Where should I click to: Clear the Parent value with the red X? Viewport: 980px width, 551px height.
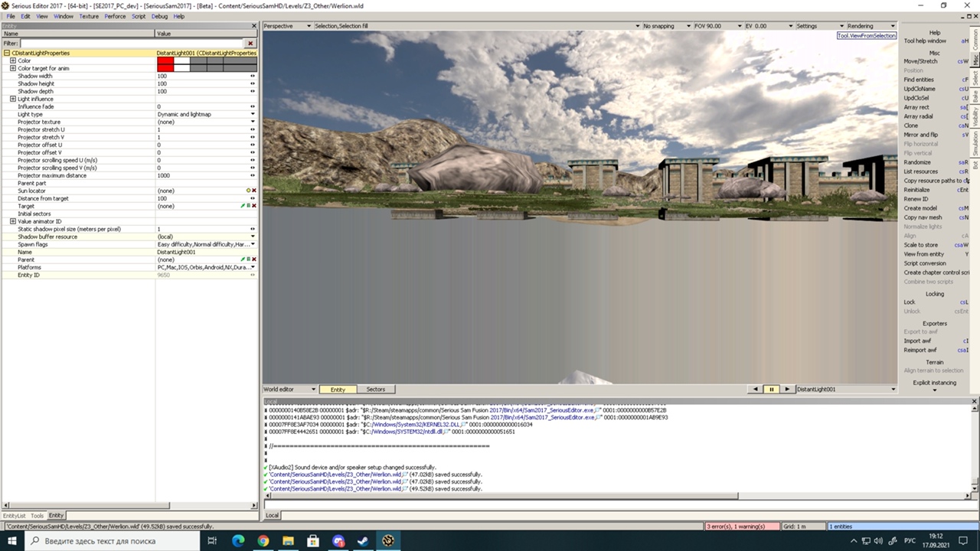coord(253,259)
